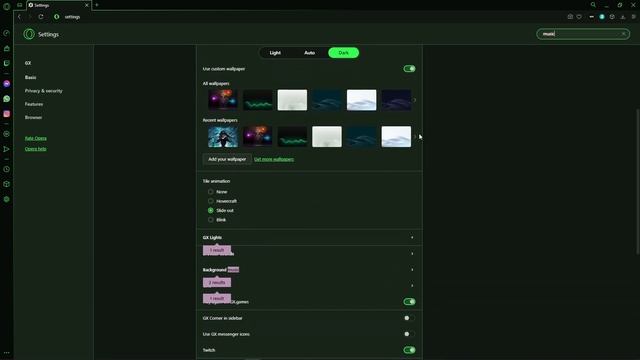Enable GX Corner in sidebar
640x360 pixels.
click(409, 318)
